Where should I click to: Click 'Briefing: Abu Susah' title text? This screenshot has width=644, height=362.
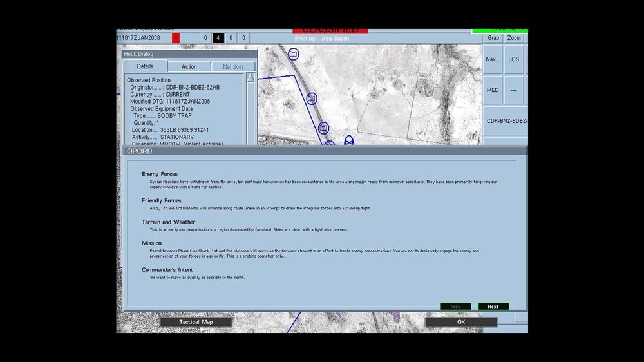[321, 39]
